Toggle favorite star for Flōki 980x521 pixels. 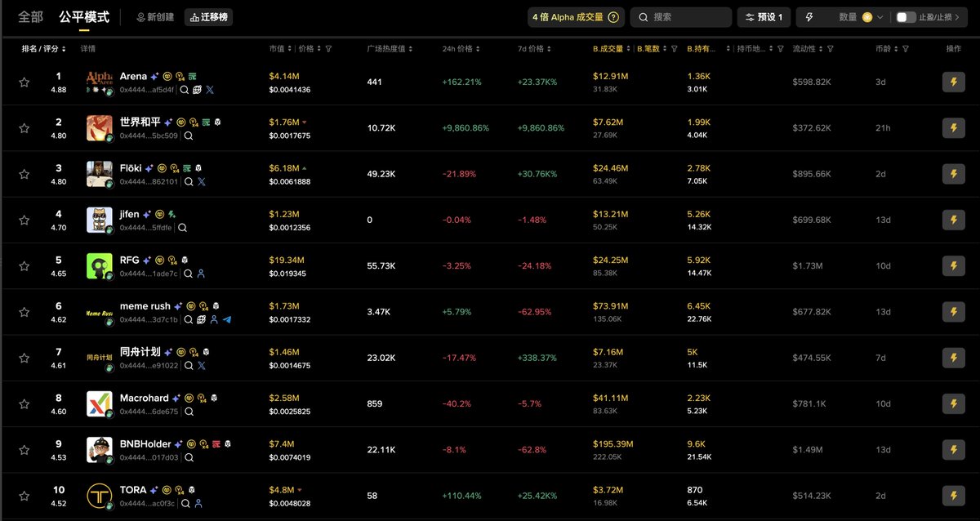coord(24,174)
